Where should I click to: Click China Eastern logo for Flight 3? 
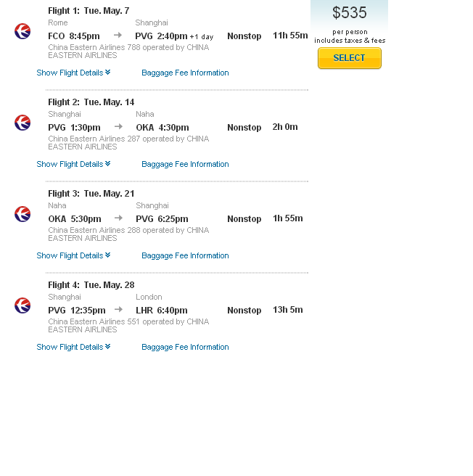coord(22,214)
